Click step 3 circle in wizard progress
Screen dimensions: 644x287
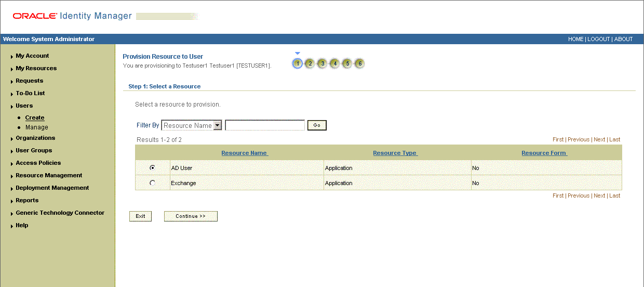tap(323, 64)
